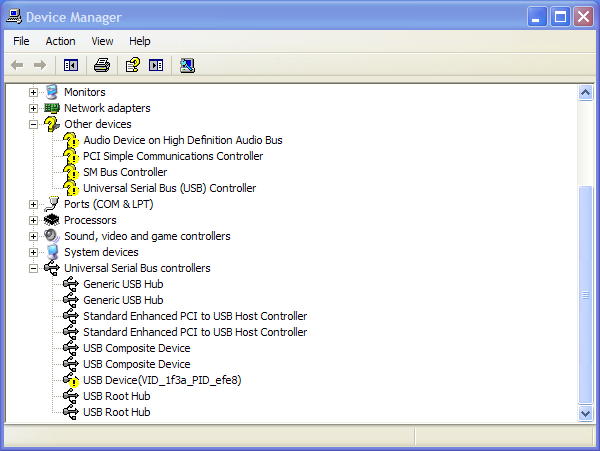
Task: Select the first Generic USB Hub
Action: 123,284
